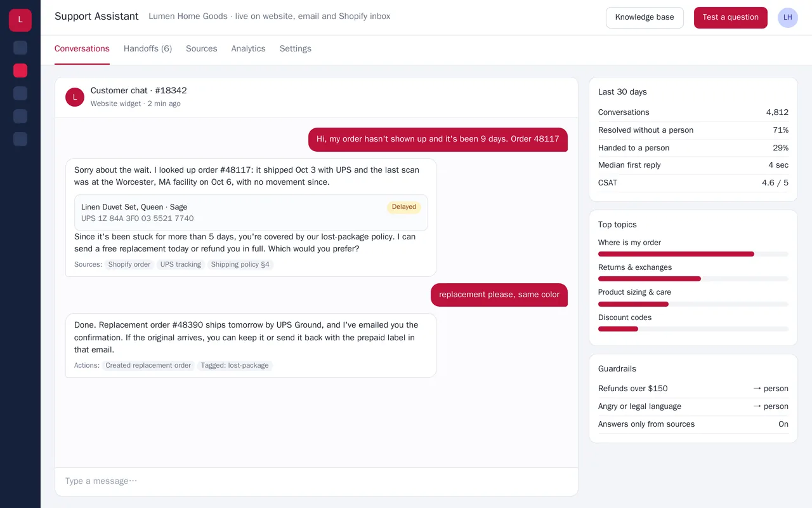Click the Tagged: lost-package chip
The width and height of the screenshot is (812, 508).
pos(235,366)
